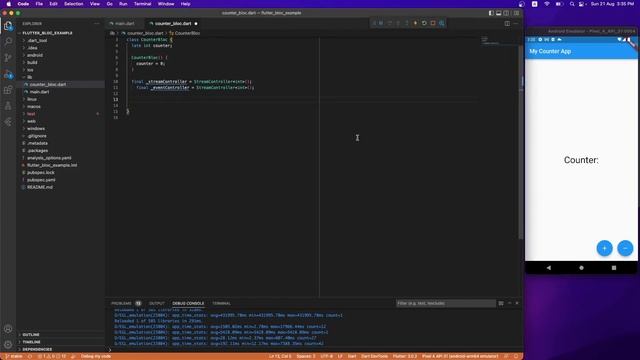Viewport: 640px width, 360px height.
Task: Open editor More Actions ellipsis
Action: [516, 24]
